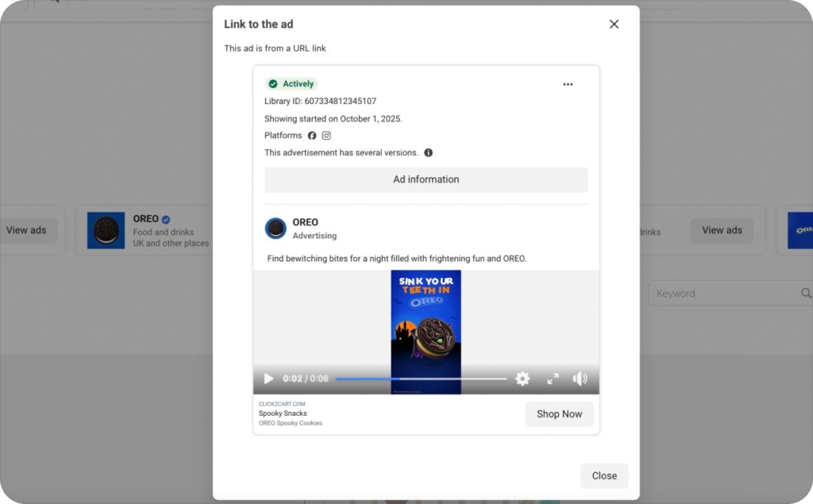Click the Facebook platform icon
Screen dimensions: 813x504
coord(312,136)
